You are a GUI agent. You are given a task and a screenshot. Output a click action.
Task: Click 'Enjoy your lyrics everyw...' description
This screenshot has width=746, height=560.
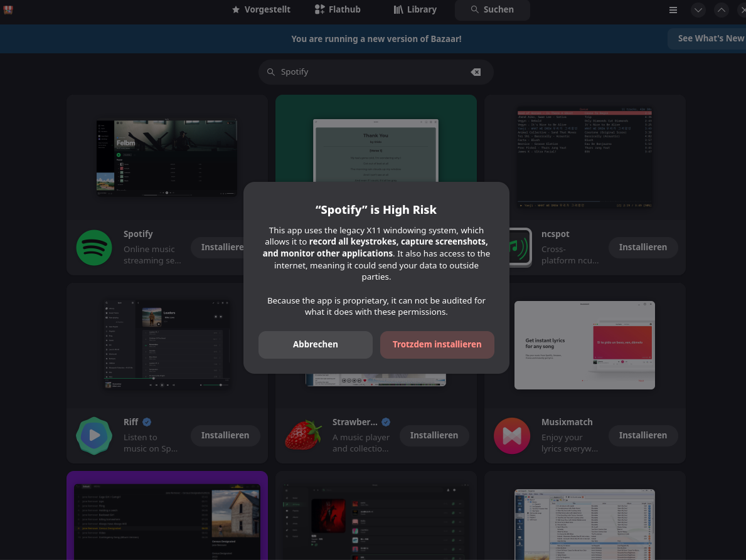(570, 443)
